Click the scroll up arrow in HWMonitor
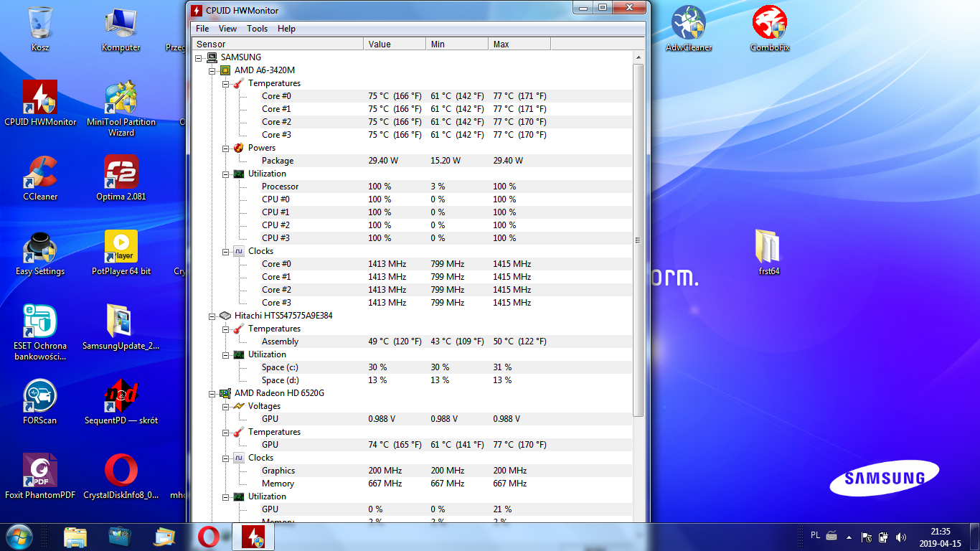 coord(638,57)
